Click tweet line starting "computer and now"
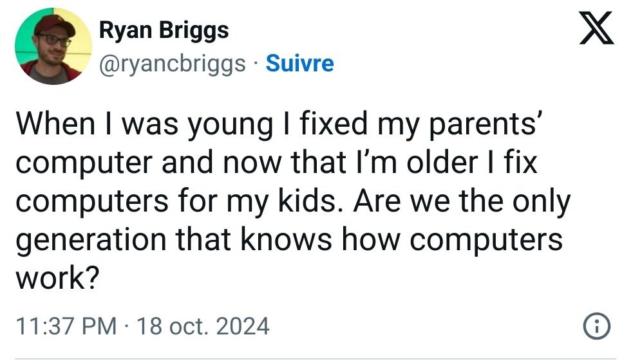Screen dimensions: 633x364 [276, 163]
